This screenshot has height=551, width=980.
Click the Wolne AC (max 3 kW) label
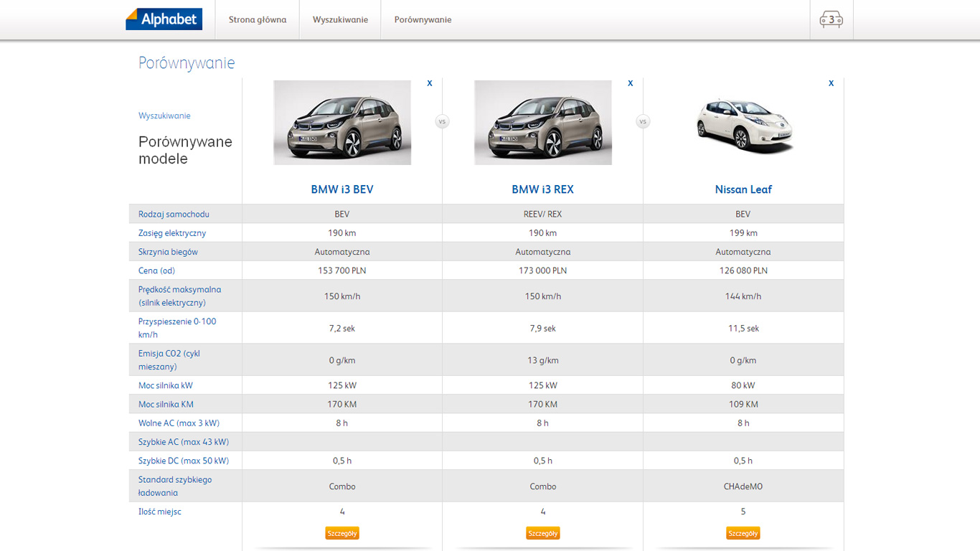coord(179,423)
